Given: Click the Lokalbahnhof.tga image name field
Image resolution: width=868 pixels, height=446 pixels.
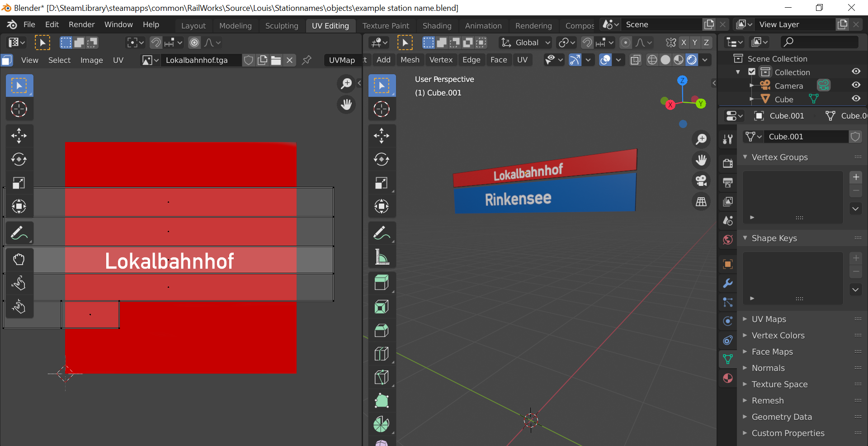Looking at the screenshot, I should click(x=197, y=60).
